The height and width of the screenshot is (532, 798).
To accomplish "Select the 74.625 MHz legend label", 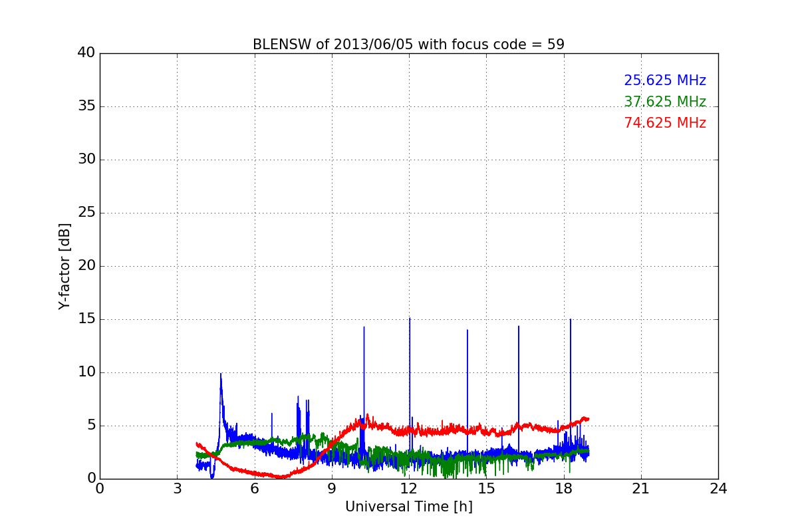I will click(665, 123).
